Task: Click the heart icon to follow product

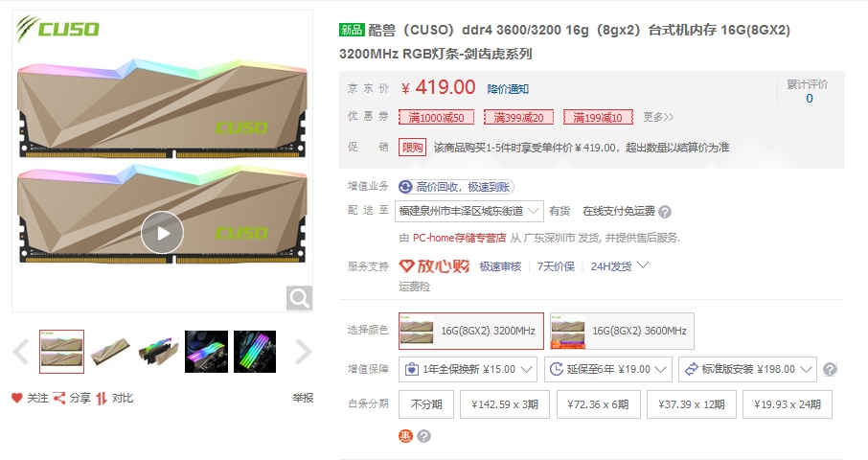Action: [x=17, y=398]
